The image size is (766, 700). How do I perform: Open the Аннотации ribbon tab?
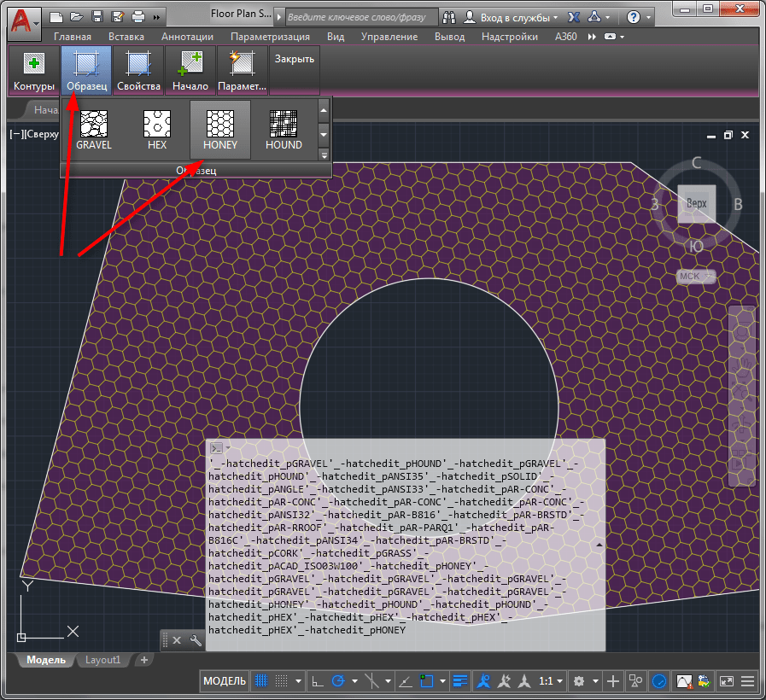pyautogui.click(x=187, y=37)
